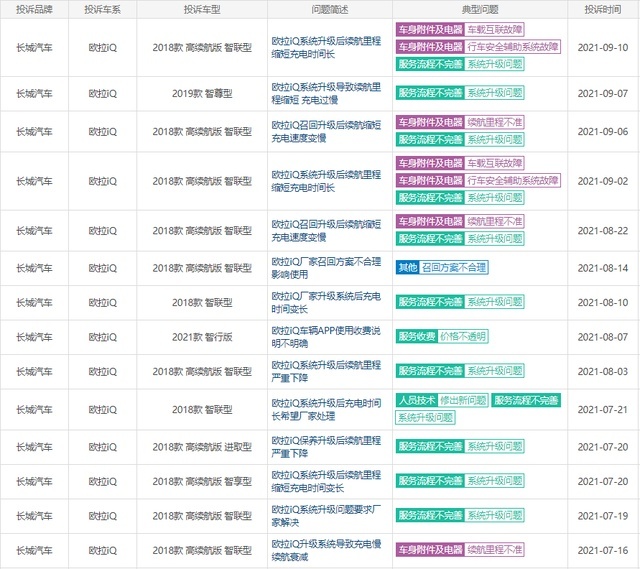Click 长城汽车 in the 2021-09-10 row
The width and height of the screenshot is (640, 569).
pyautogui.click(x=34, y=47)
